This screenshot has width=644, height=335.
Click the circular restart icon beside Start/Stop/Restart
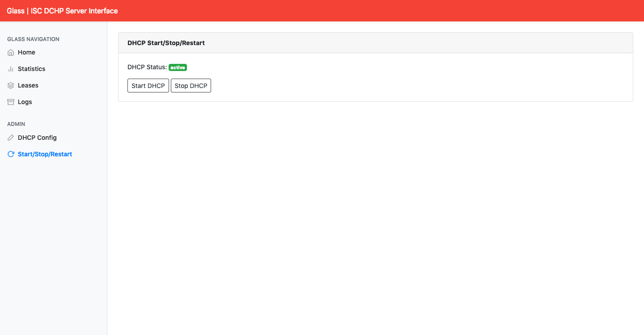[x=10, y=154]
